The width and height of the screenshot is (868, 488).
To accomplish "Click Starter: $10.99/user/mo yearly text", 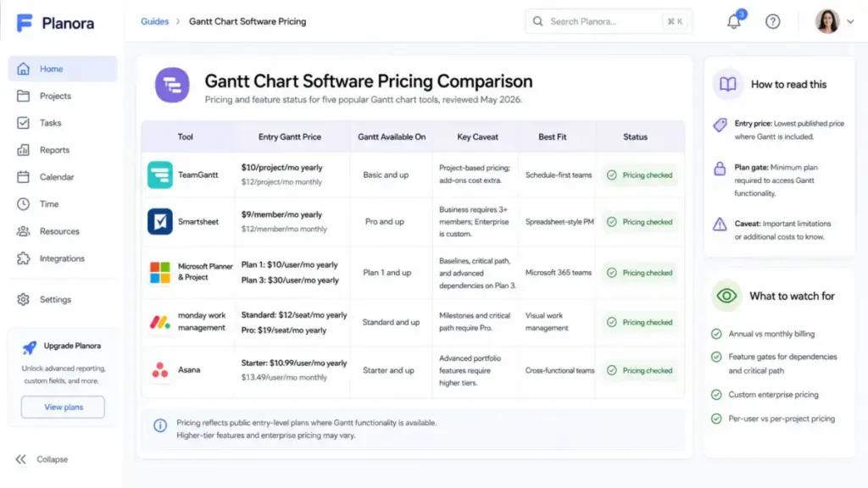I will [x=294, y=363].
